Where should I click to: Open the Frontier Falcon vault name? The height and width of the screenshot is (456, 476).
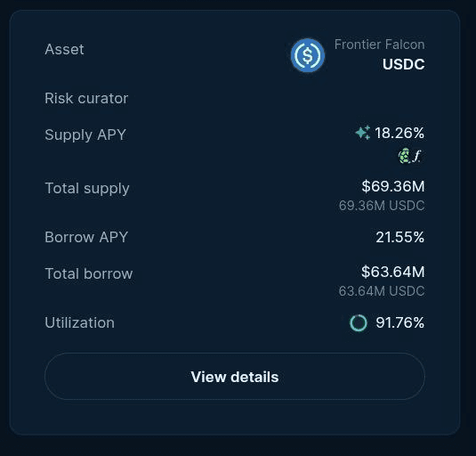379,45
